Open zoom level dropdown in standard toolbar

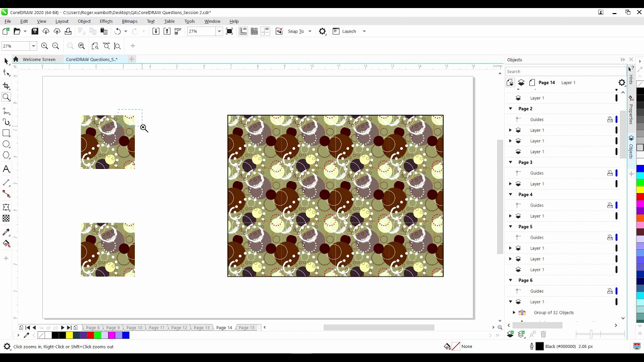click(219, 31)
